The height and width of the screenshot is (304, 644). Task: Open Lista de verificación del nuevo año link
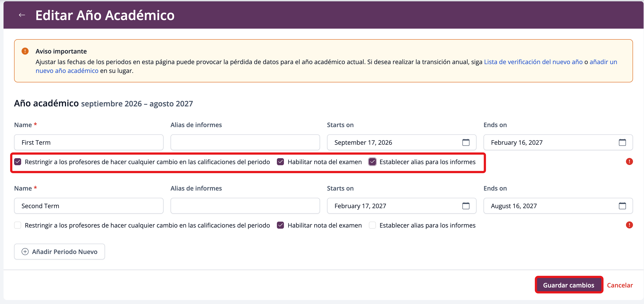(533, 62)
